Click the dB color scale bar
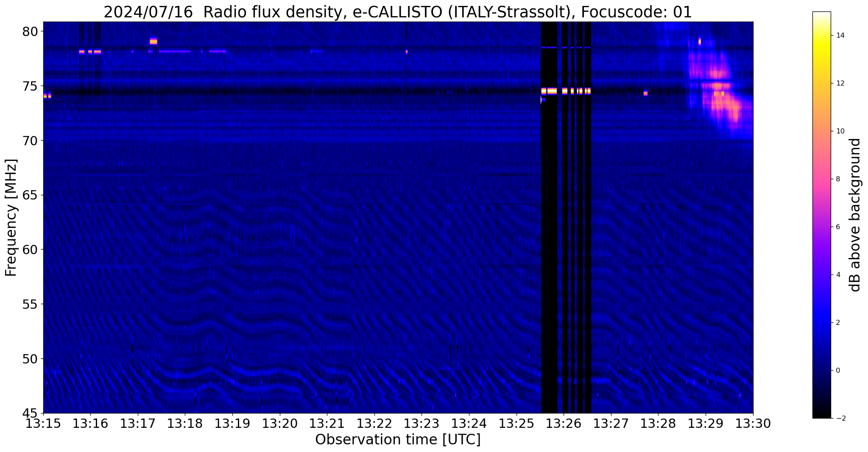This screenshot has width=868, height=452. point(821,215)
